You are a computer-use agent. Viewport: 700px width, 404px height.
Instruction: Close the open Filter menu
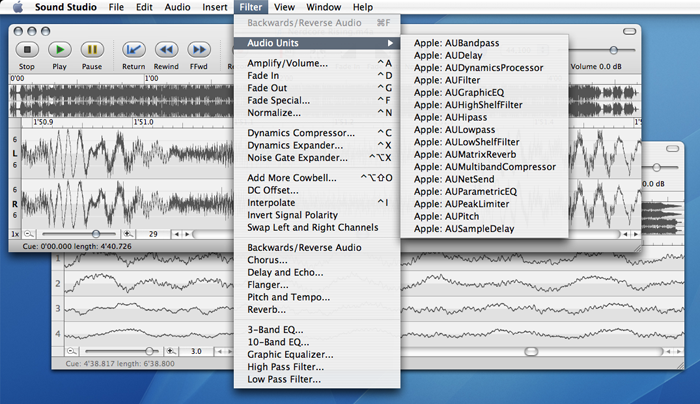click(x=250, y=7)
